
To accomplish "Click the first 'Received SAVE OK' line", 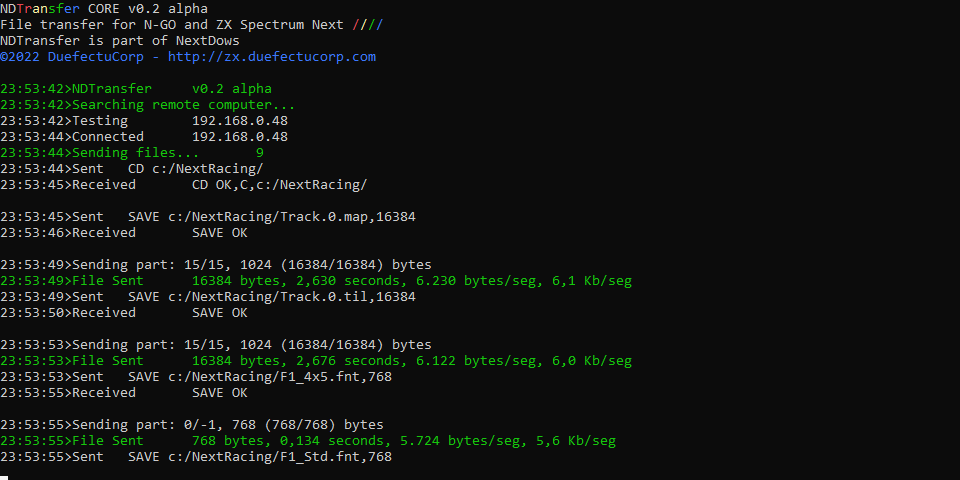I will pyautogui.click(x=124, y=233).
